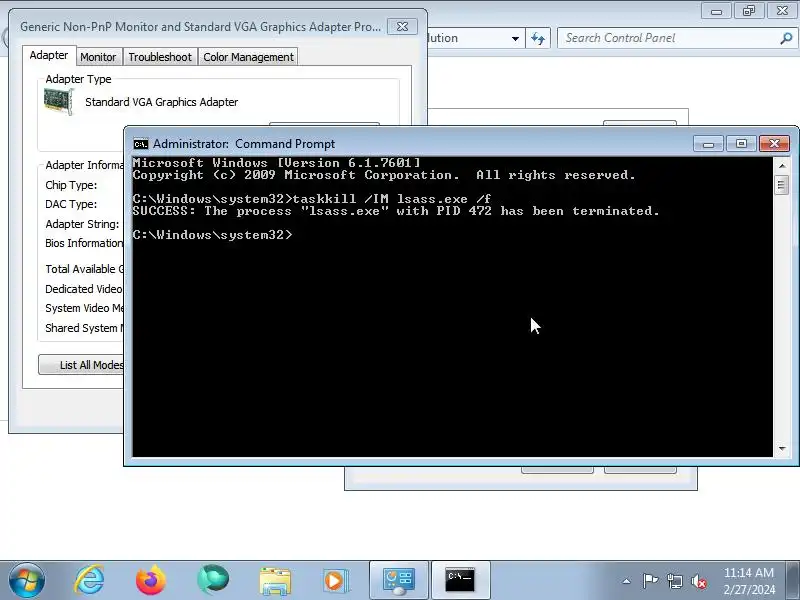Click the 'Standard VGA Graphics Adapter' text
The width and height of the screenshot is (800, 600).
pos(161,102)
